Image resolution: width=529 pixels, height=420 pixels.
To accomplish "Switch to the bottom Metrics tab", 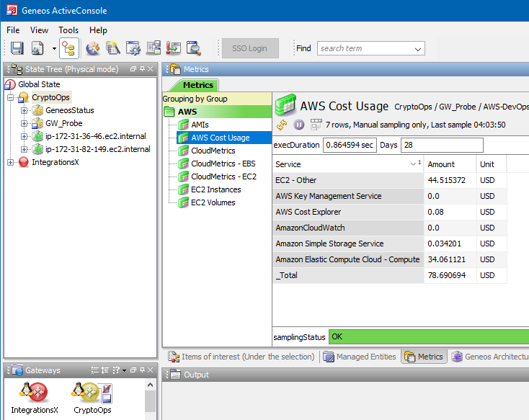I will click(x=424, y=357).
